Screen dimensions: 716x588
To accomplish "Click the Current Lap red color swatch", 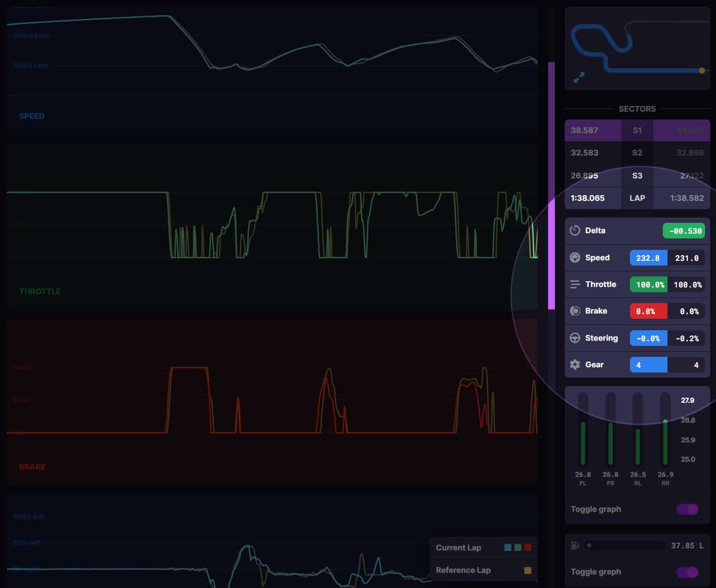I will click(x=528, y=548).
